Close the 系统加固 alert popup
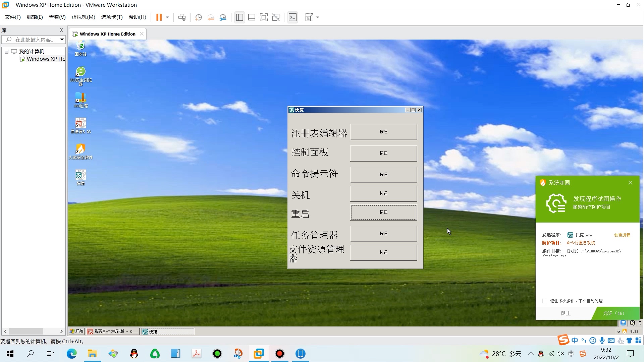The height and width of the screenshot is (362, 644). (x=630, y=183)
